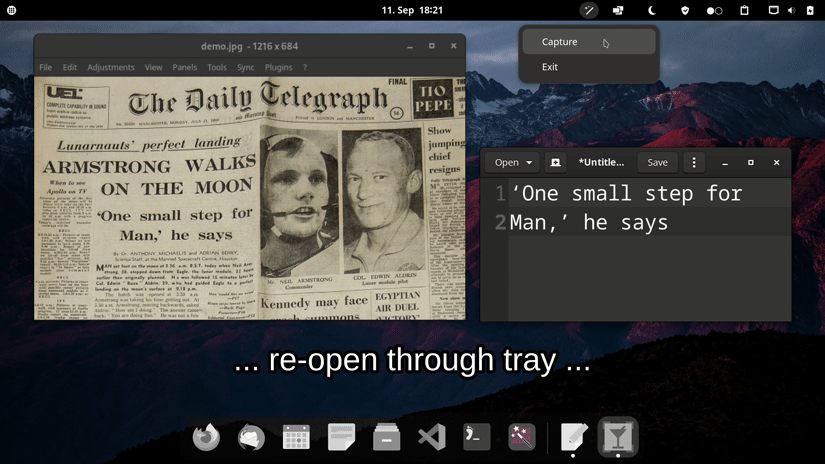Click the *Untitle... document title
Screen dimensions: 825x464
pyautogui.click(x=601, y=163)
